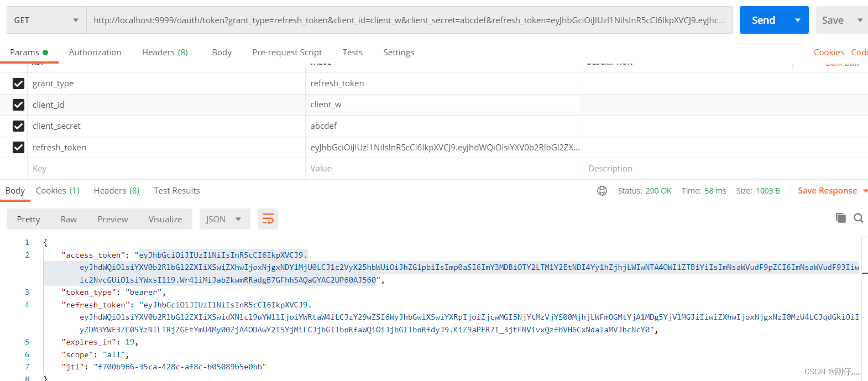
Task: Click the Description placeholder field
Action: pos(724,169)
